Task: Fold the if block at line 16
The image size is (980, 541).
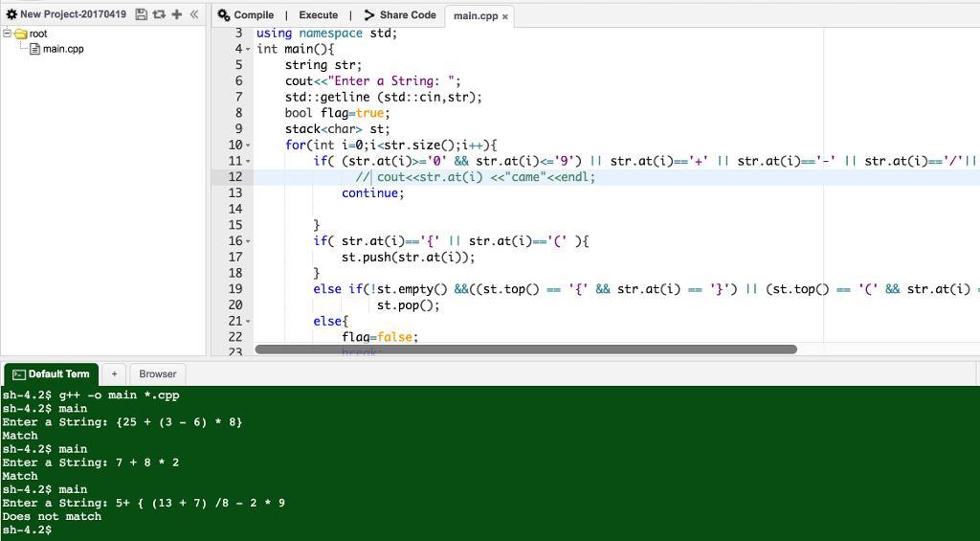Action: [x=248, y=241]
